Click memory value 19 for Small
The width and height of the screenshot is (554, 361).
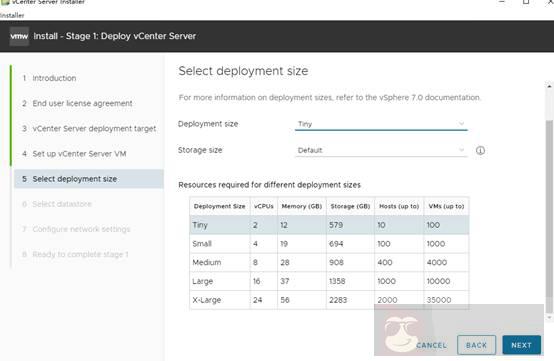pyautogui.click(x=284, y=244)
